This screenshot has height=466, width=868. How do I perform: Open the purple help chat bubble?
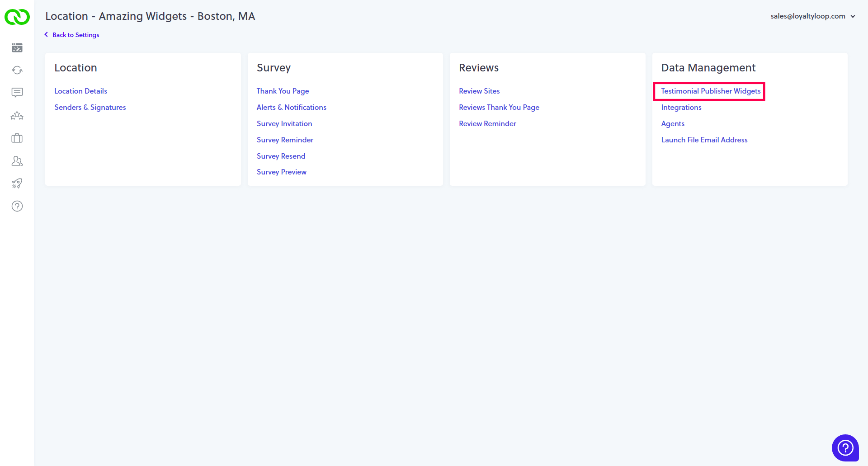point(845,448)
